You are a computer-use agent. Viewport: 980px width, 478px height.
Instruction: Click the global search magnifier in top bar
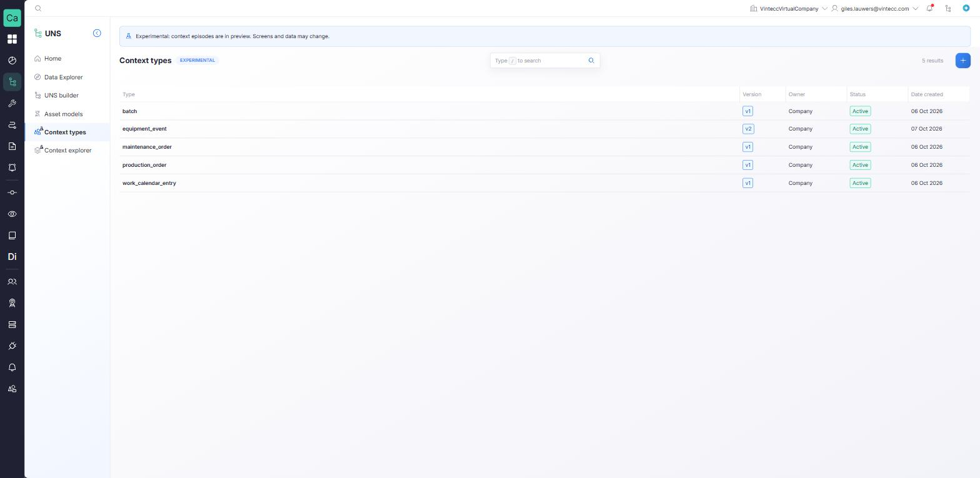[x=38, y=8]
